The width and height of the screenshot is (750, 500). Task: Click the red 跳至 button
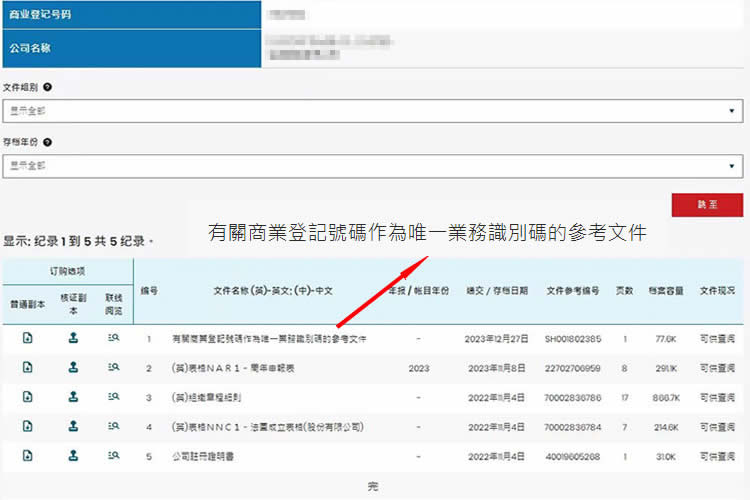pyautogui.click(x=707, y=204)
